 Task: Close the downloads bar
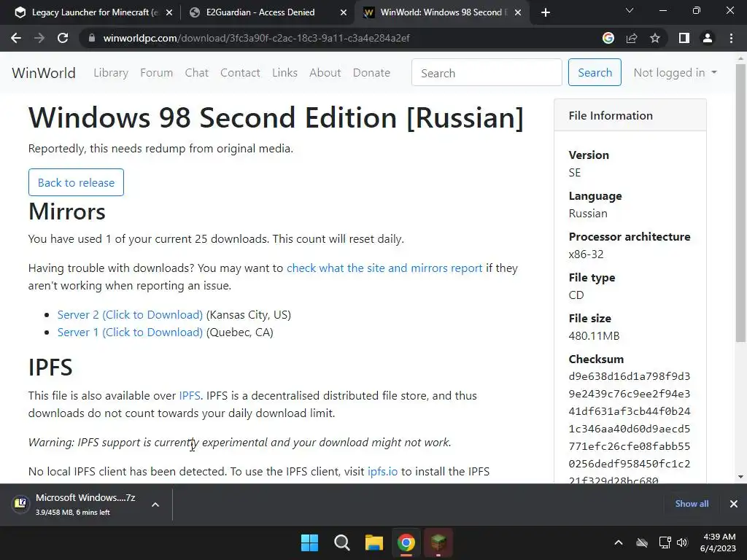[734, 504]
